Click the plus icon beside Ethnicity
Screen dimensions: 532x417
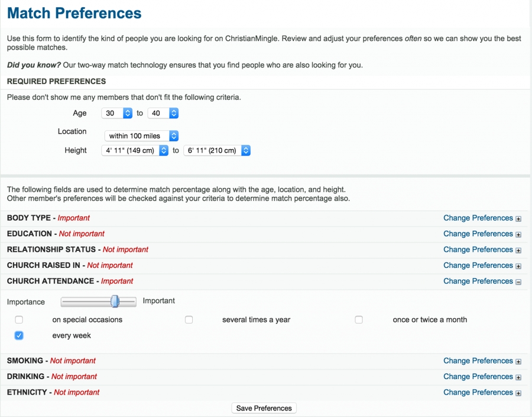[518, 393]
